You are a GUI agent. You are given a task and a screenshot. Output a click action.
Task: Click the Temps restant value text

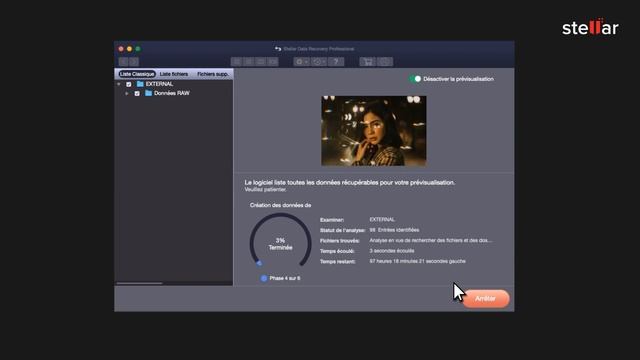click(x=417, y=261)
